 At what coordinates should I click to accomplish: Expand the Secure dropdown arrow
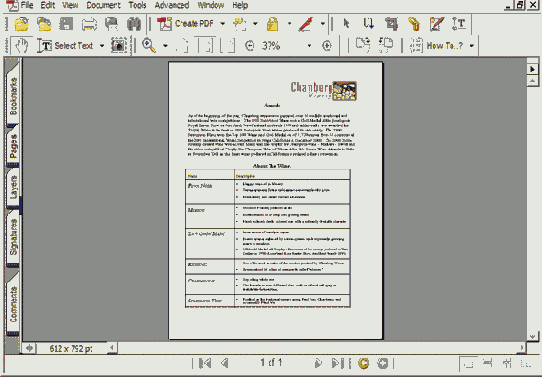[289, 24]
